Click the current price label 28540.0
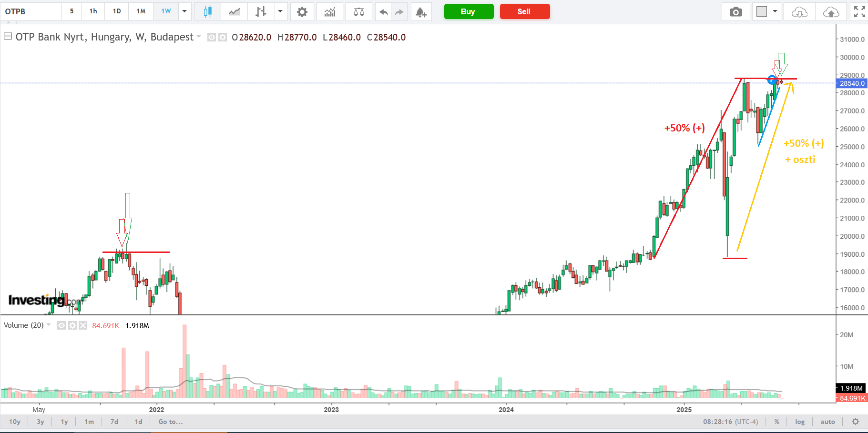This screenshot has width=868, height=433. [852, 83]
